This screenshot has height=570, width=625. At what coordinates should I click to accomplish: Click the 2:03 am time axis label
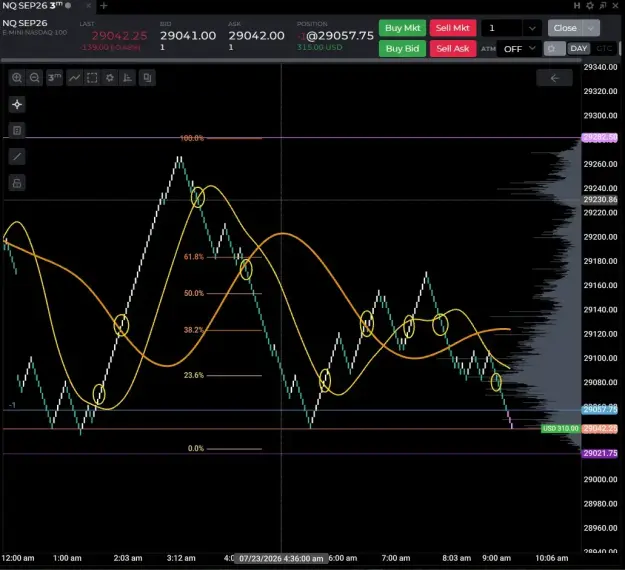(128, 558)
